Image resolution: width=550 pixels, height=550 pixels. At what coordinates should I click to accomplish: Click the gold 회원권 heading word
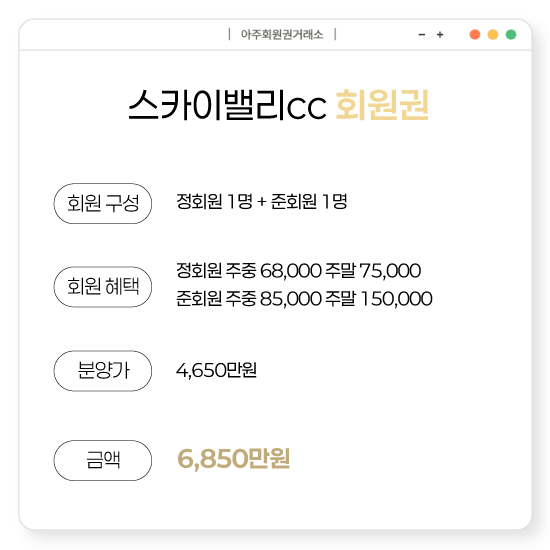382,105
